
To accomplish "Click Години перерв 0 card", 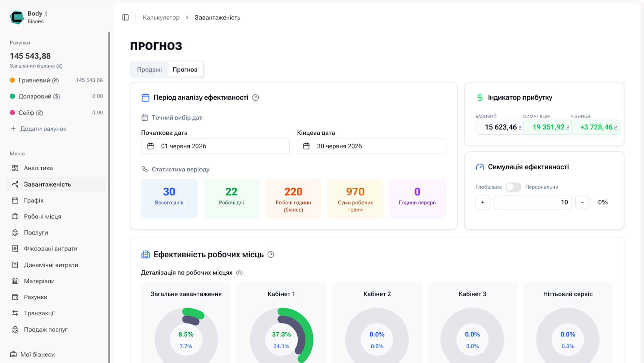I will click(417, 199).
